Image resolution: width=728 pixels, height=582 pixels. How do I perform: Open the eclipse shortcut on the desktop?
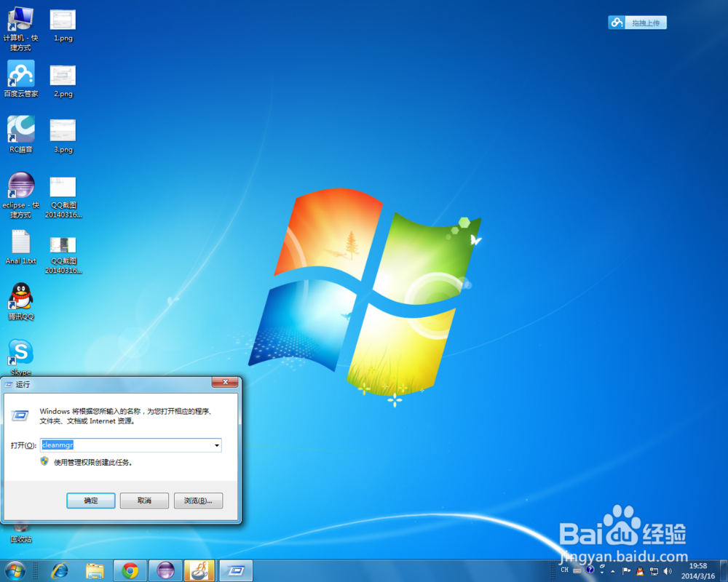(x=20, y=185)
